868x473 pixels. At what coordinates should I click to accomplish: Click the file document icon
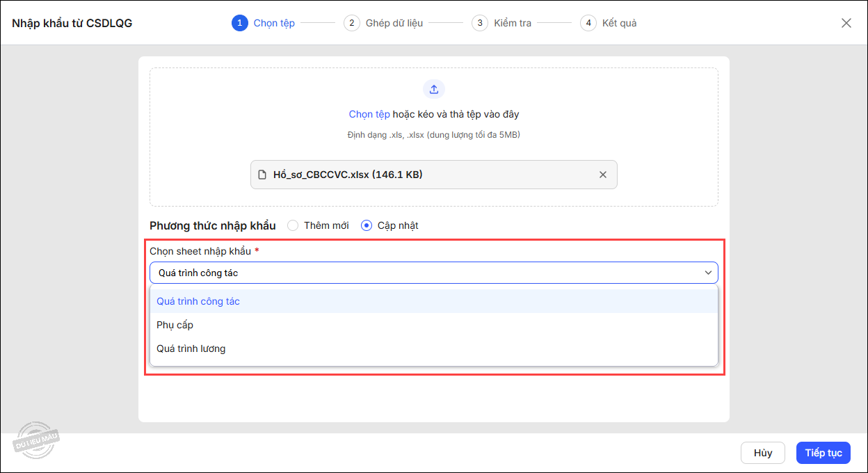tap(262, 175)
